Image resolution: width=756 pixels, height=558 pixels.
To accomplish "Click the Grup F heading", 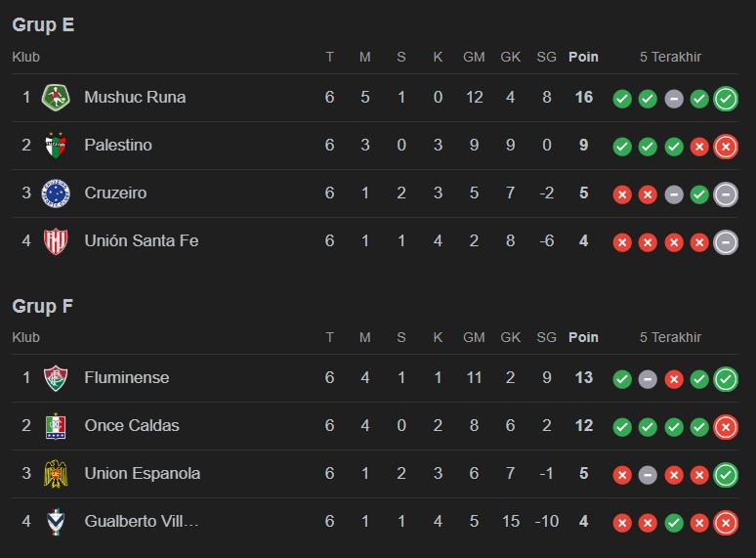I will 42,306.
